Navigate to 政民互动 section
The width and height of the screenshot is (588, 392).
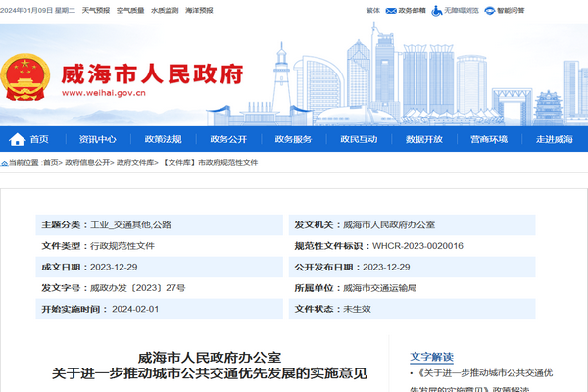tap(359, 140)
